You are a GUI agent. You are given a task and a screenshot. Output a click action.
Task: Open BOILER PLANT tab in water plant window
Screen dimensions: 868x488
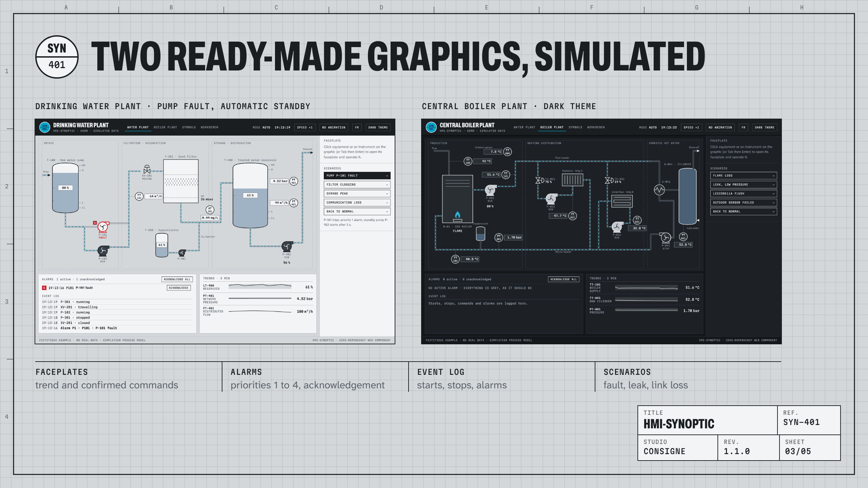tap(165, 127)
